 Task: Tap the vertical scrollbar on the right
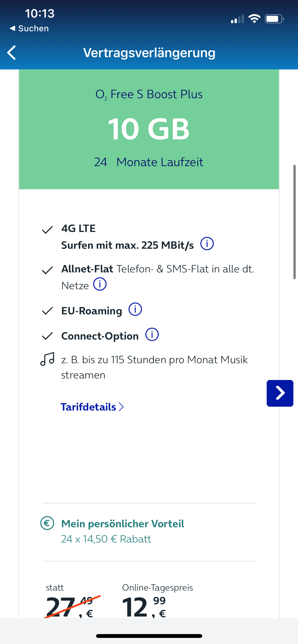(x=294, y=222)
